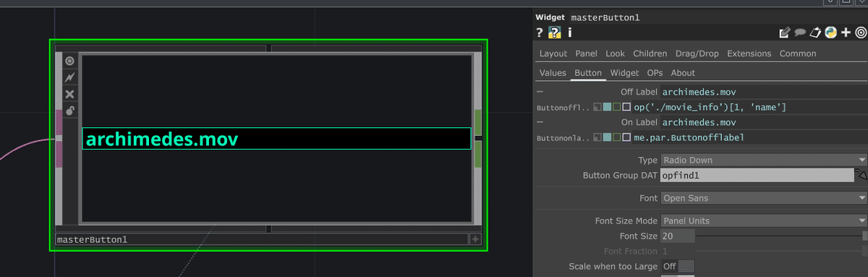Screen dimensions: 868x277
Task: Show operator info with the 'i' icon
Action: [x=569, y=33]
